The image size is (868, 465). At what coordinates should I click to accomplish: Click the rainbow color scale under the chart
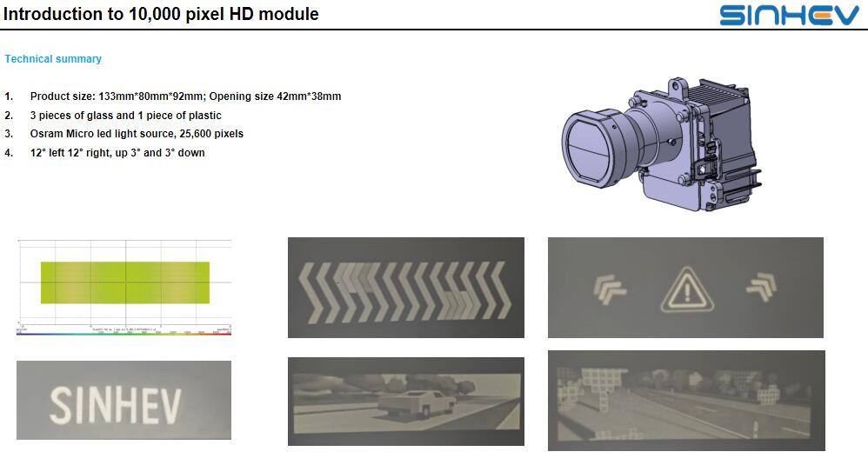[124, 335]
